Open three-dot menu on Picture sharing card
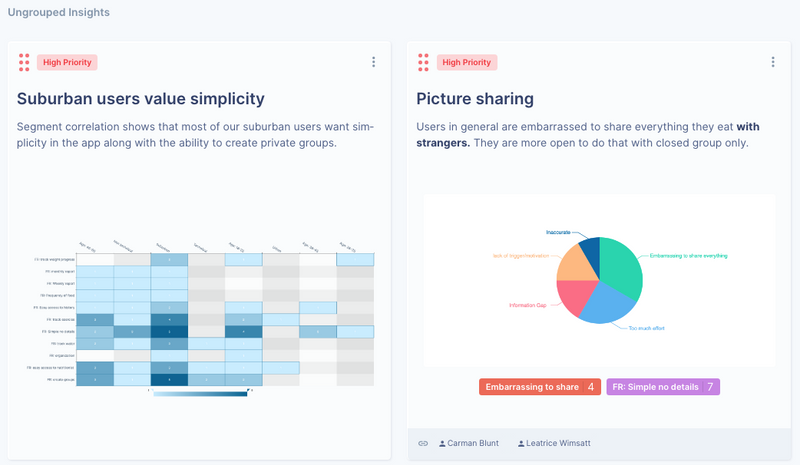The image size is (800, 465). point(773,62)
